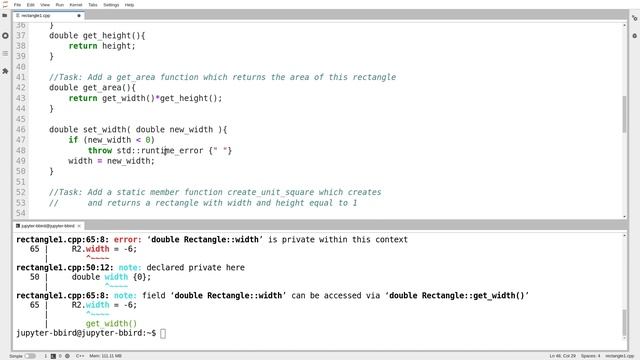This screenshot has width=640, height=360.
Task: Click the C++ language mode selector
Action: pos(80,356)
